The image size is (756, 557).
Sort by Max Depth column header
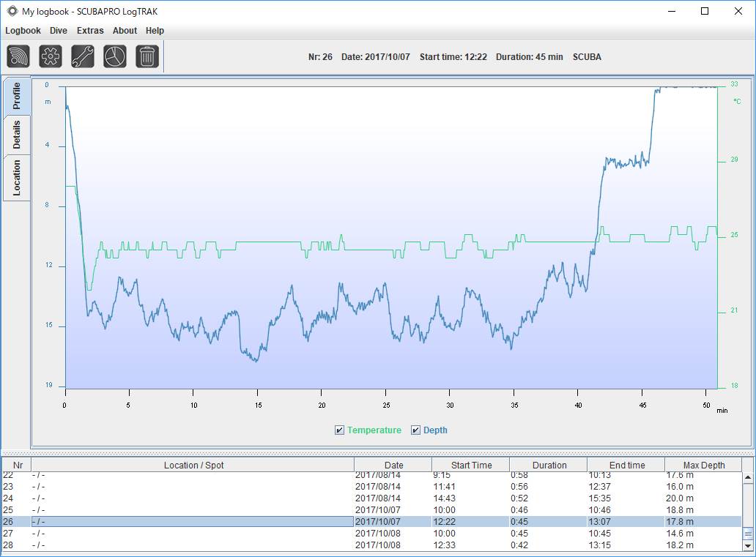[703, 465]
